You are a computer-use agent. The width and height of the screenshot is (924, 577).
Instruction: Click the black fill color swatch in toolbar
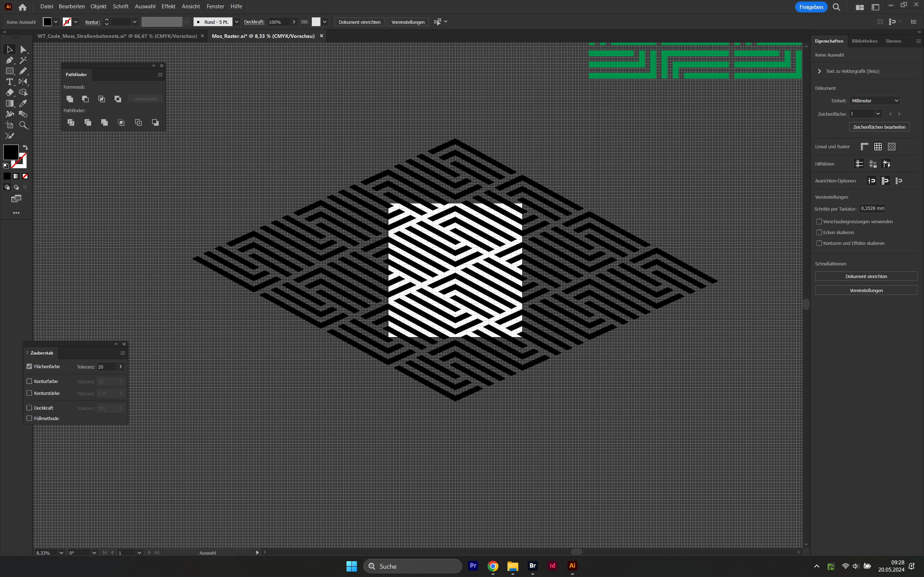pos(11,152)
